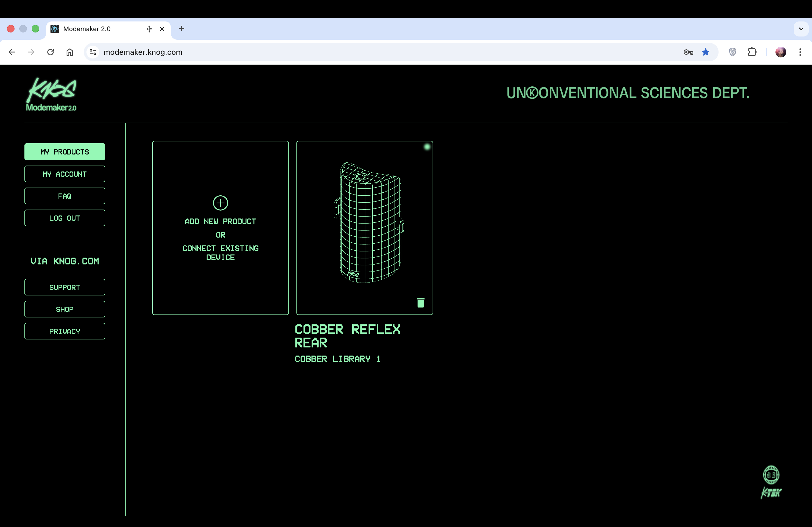This screenshot has height=527, width=812.
Task: Log out of Modemaker
Action: pos(64,218)
